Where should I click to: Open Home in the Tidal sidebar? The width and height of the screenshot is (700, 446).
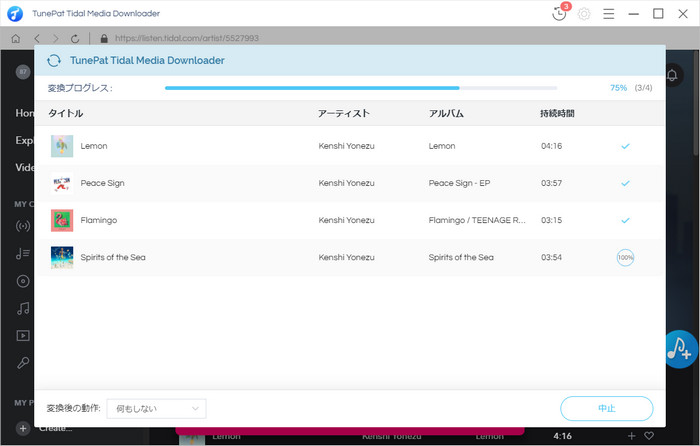coord(25,113)
